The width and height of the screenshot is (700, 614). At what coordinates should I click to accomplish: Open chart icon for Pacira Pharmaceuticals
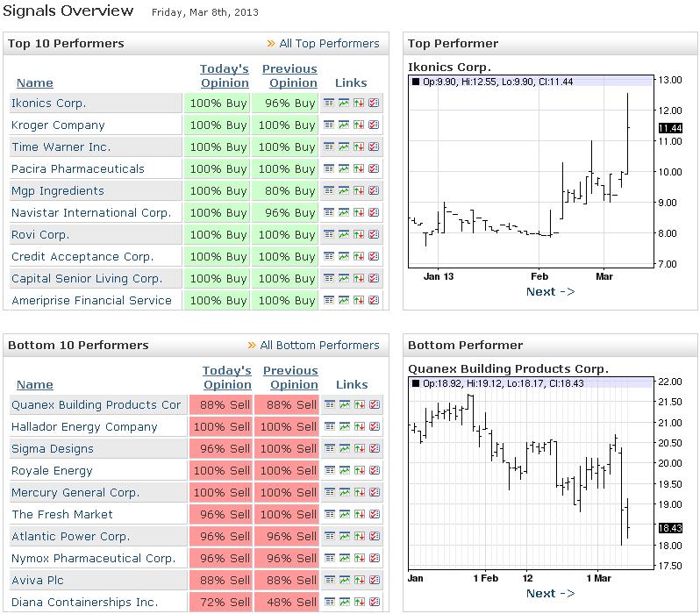[344, 168]
